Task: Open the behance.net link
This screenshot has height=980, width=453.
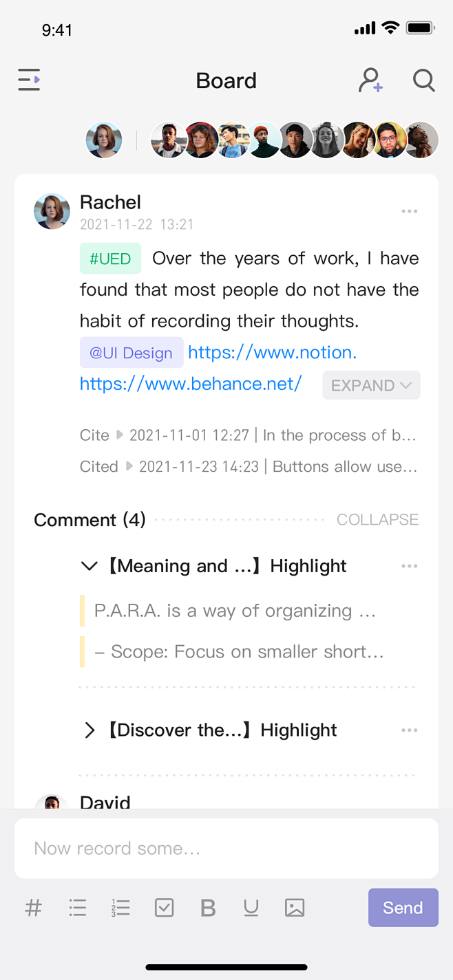Action: pos(191,384)
